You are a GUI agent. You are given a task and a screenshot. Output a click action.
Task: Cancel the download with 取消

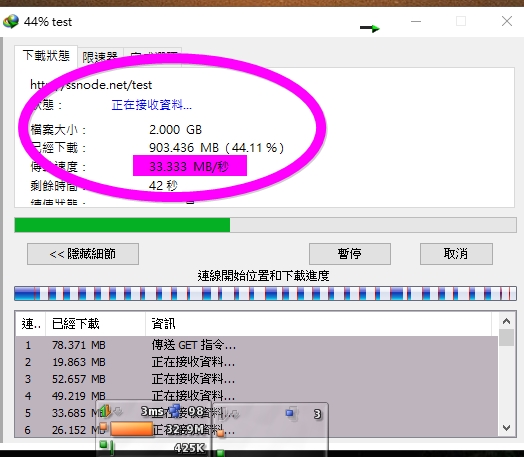456,254
